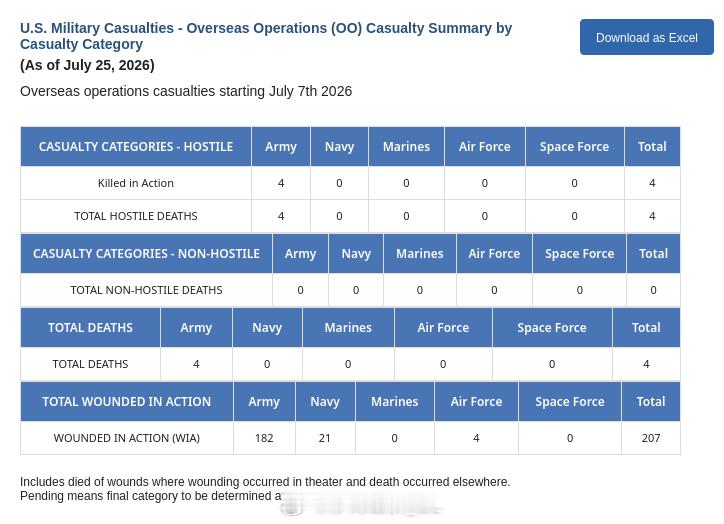724x524 pixels.
Task: Click the Navy column header in the Hostile table
Action: coord(339,147)
